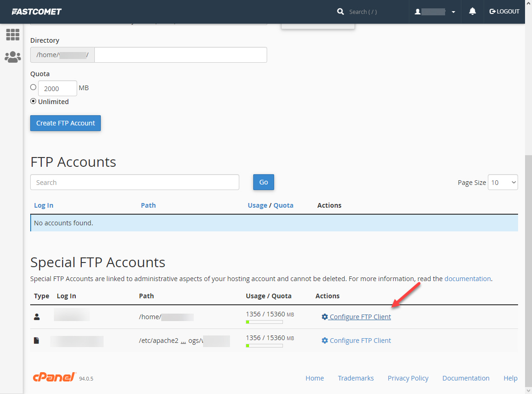The image size is (532, 394).
Task: Sort accounts by Quota column
Action: pyautogui.click(x=283, y=205)
